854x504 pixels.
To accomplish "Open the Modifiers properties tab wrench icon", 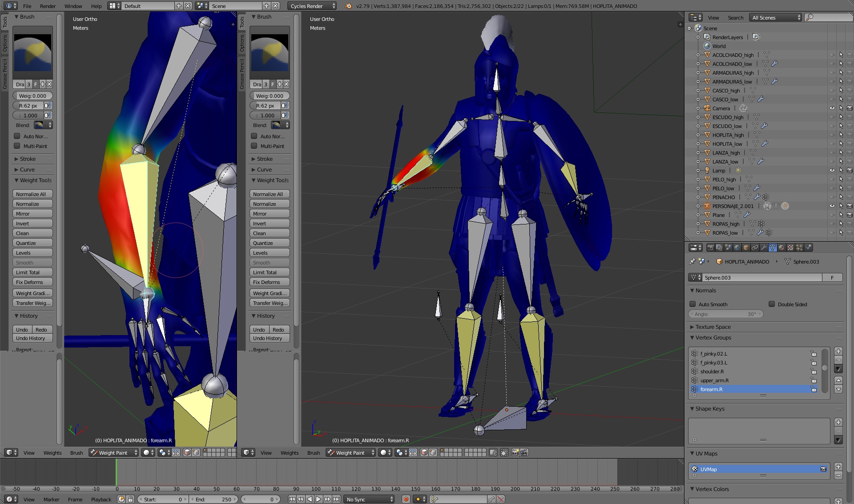I will pos(764,248).
